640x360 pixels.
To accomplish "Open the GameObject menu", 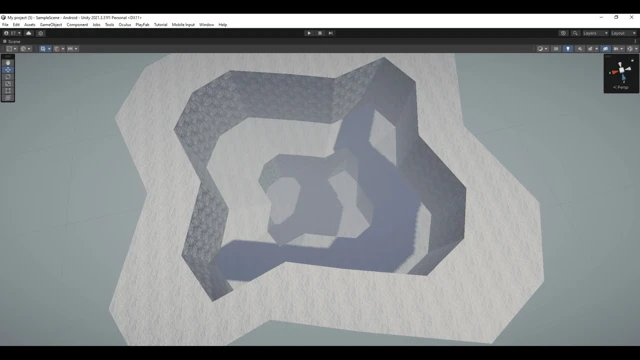I will [x=51, y=24].
